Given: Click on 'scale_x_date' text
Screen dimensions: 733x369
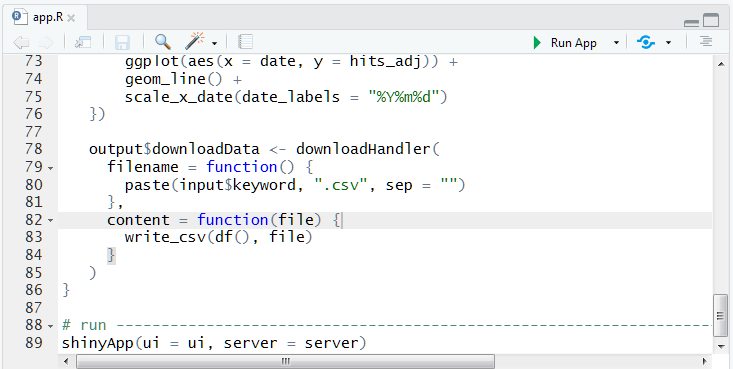Looking at the screenshot, I should 179,97.
